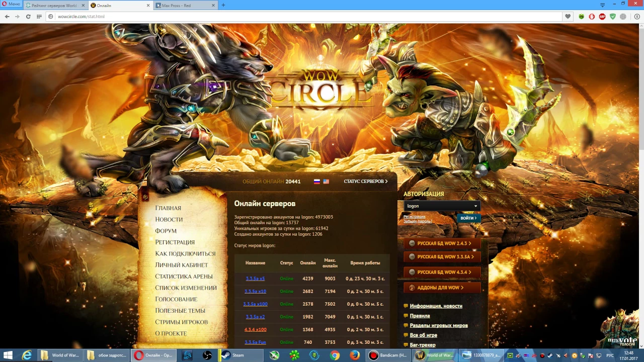The width and height of the screenshot is (644, 362).
Task: Open АДДОНЫ ДЛЯ WOW button
Action: [x=442, y=288]
